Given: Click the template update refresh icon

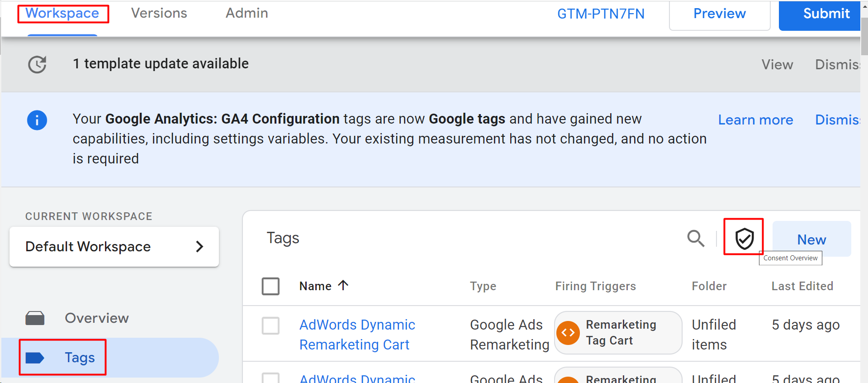Looking at the screenshot, I should click(x=37, y=64).
